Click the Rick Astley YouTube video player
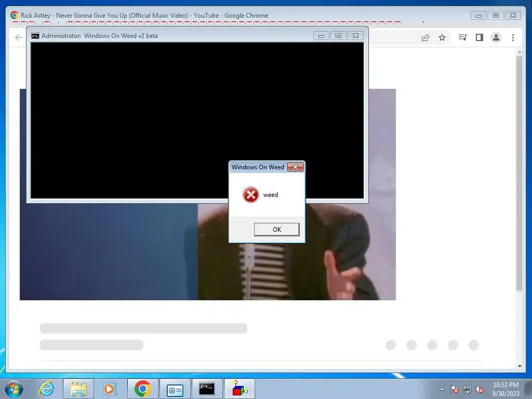This screenshot has width=532, height=399. click(x=208, y=251)
